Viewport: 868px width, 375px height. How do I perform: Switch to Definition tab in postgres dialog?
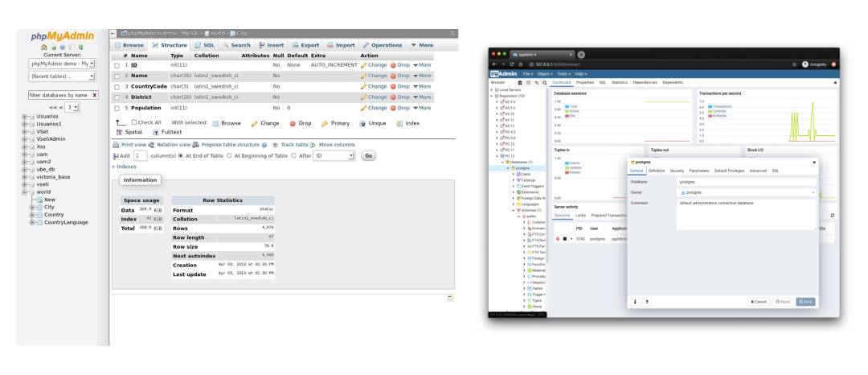pyautogui.click(x=657, y=171)
